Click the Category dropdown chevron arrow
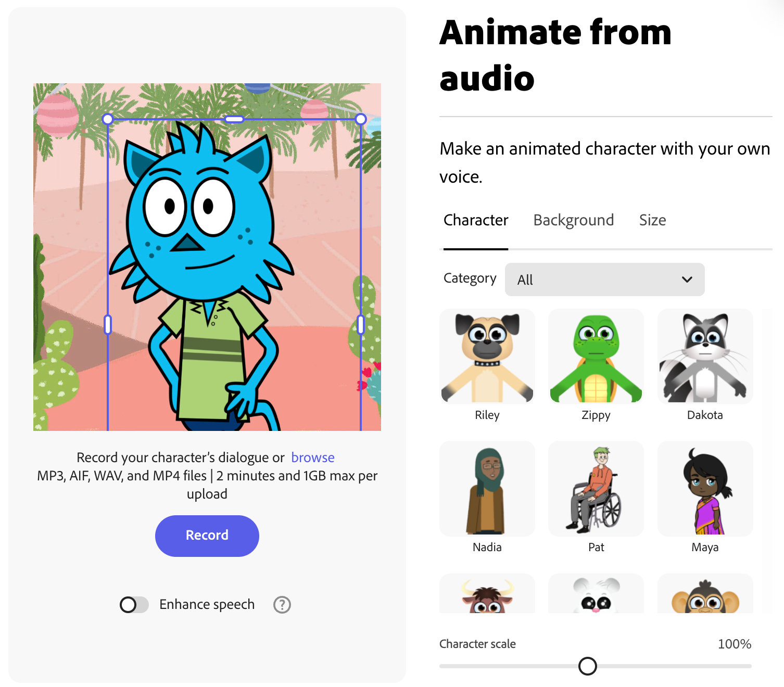This screenshot has width=784, height=687. (x=687, y=279)
